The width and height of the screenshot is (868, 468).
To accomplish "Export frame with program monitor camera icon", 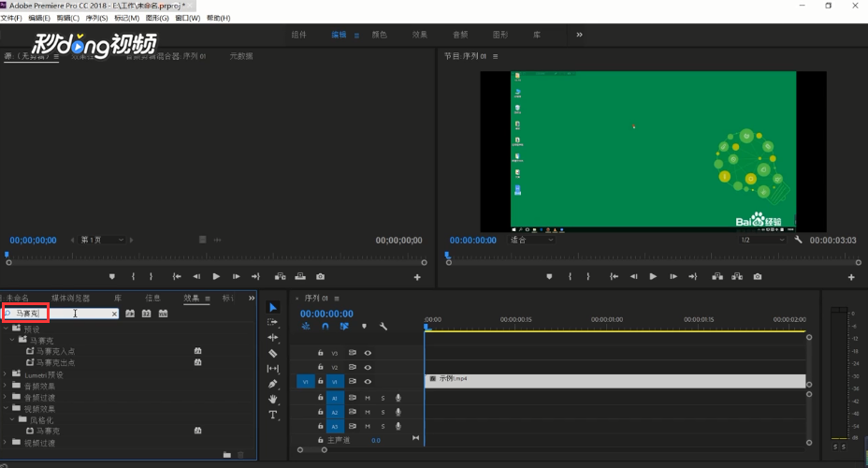I will click(x=758, y=276).
